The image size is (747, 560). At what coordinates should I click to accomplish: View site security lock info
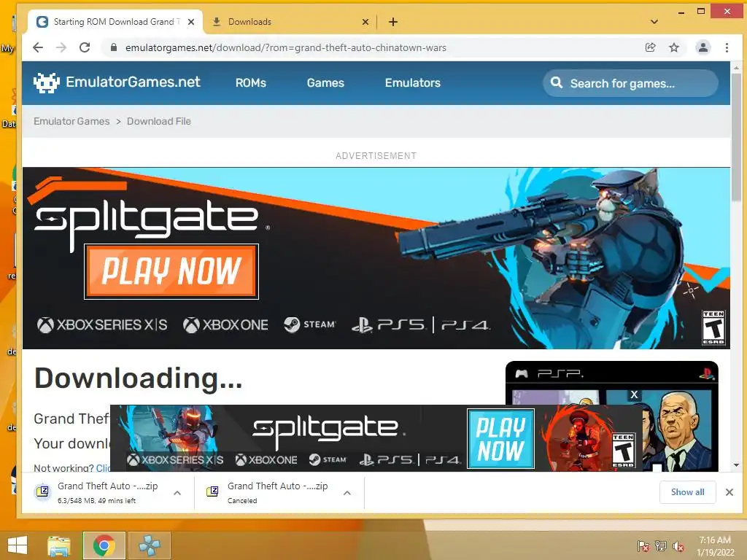pyautogui.click(x=113, y=47)
